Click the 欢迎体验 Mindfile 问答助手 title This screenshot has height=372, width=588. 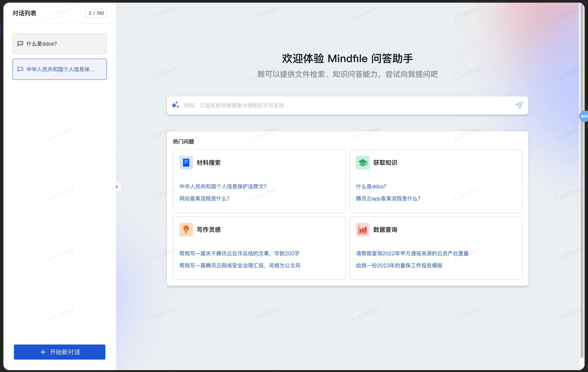[x=347, y=59]
